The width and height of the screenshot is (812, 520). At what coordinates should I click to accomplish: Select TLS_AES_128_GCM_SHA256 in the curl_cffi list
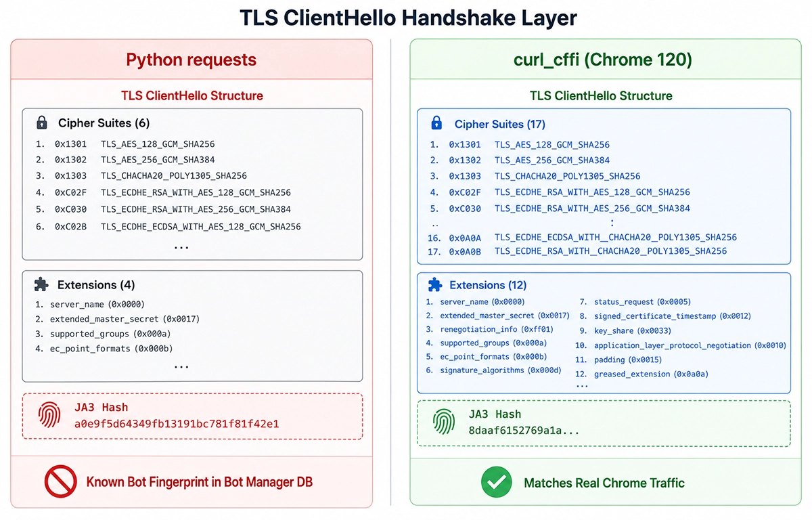552,145
